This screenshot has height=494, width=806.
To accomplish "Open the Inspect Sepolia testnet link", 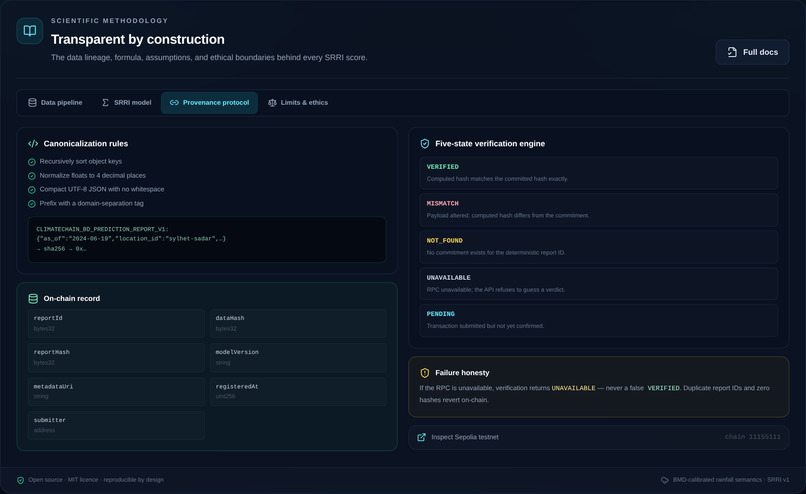I will 598,437.
